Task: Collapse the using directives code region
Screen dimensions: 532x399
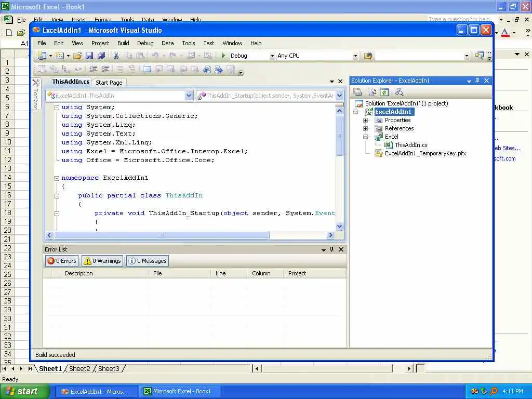Action: click(57, 108)
